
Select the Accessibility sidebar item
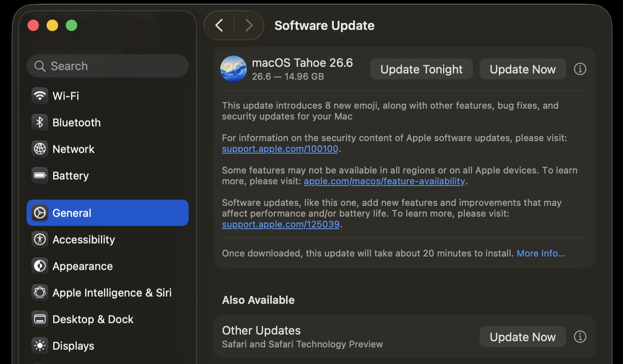(108, 239)
